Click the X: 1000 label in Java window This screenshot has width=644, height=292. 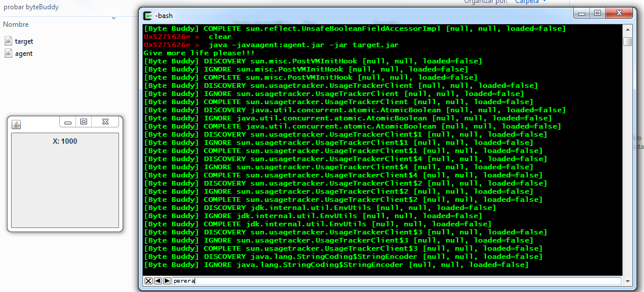coord(65,141)
